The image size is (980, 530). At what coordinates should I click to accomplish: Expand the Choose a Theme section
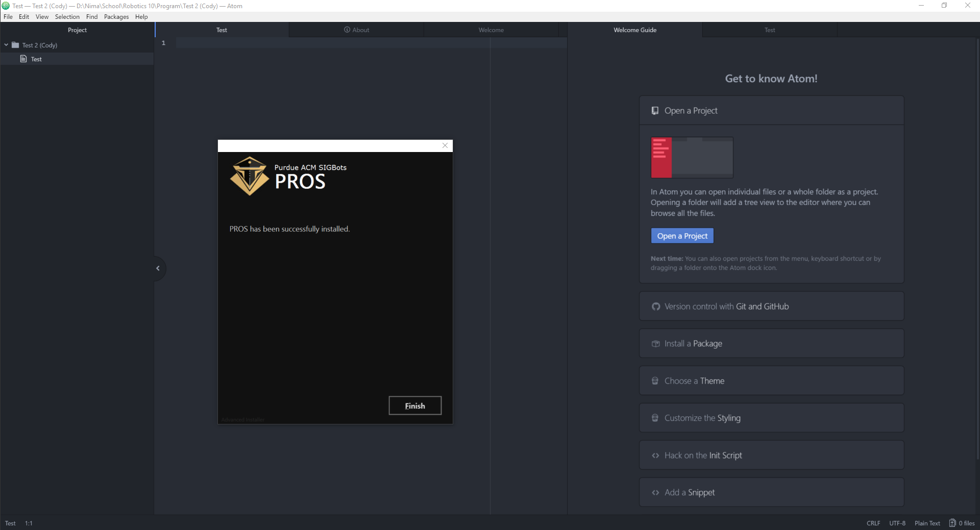[x=771, y=381]
